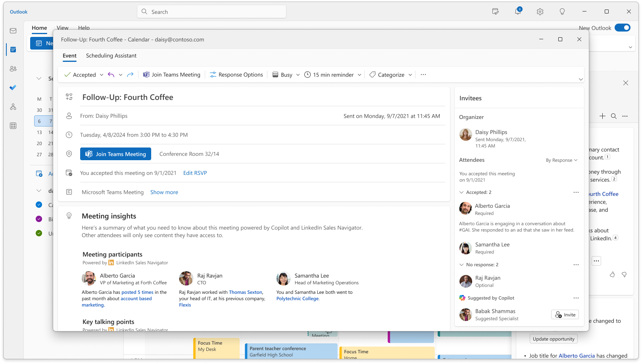Open My Day calendar-check icon
The image size is (642, 364).
pyautogui.click(x=496, y=12)
